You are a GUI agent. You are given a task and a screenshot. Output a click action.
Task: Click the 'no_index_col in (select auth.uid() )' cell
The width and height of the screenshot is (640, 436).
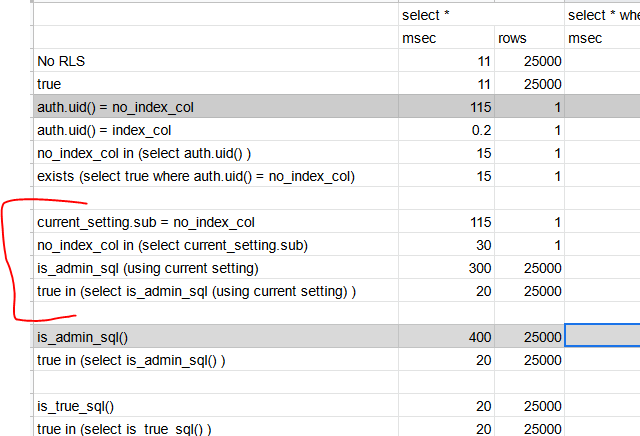216,153
